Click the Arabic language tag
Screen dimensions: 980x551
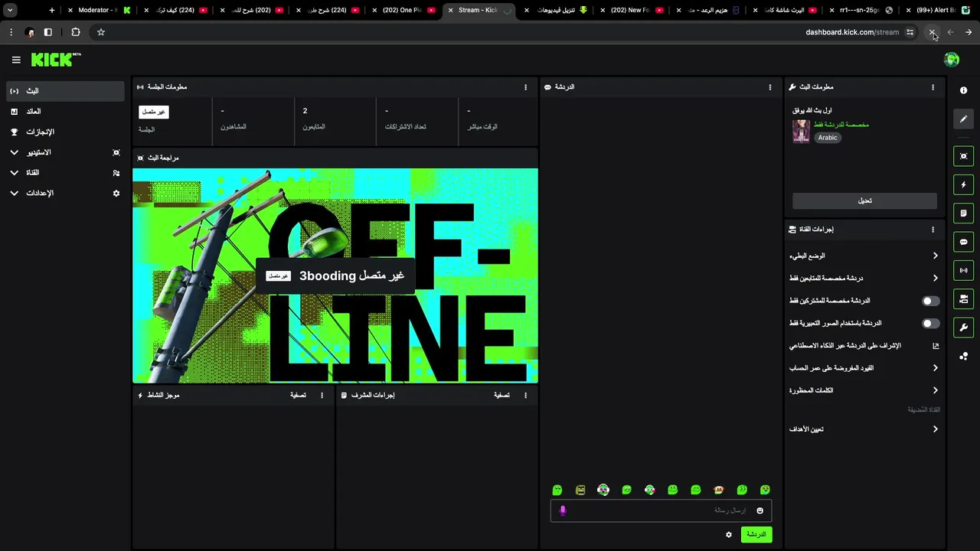pyautogui.click(x=828, y=138)
